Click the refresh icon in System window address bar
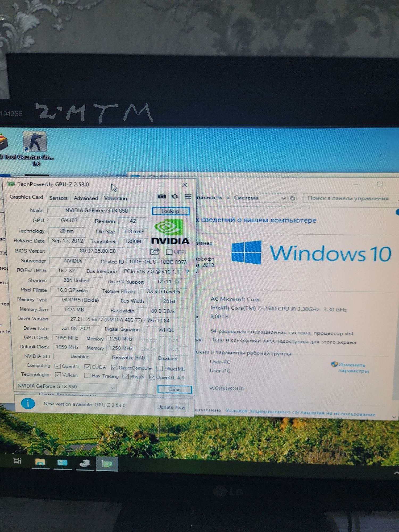Image resolution: width=399 pixels, height=532 pixels. (293, 198)
